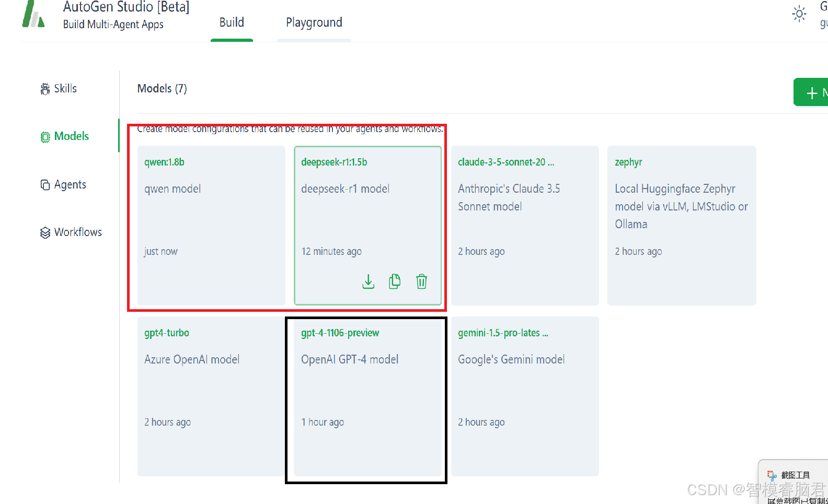Screen dimensions: 828x504
Task: Click 'Anthropic's Claude 3.5 Sonnet model' text
Action: click(509, 197)
